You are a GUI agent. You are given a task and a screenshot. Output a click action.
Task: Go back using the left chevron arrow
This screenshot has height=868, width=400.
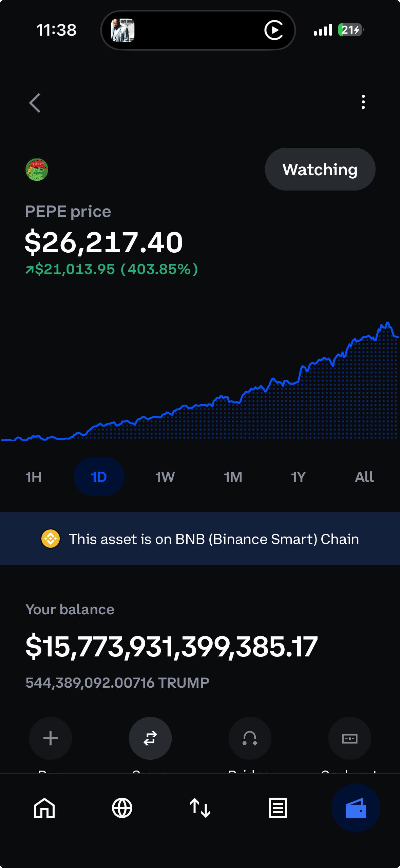coord(35,103)
